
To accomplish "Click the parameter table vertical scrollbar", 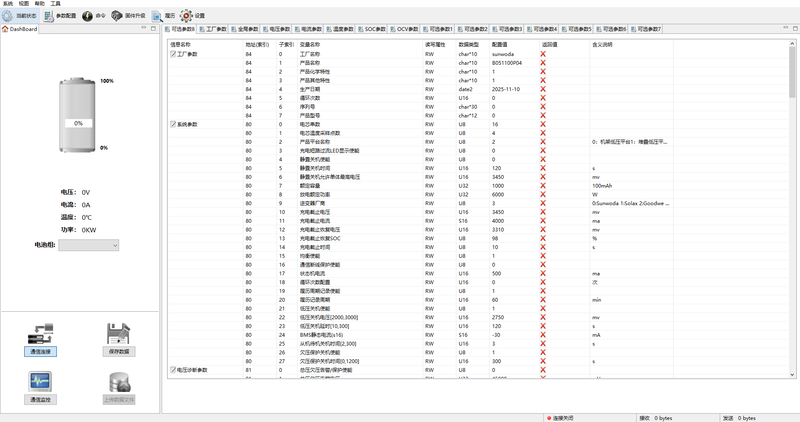I will tap(793, 200).
